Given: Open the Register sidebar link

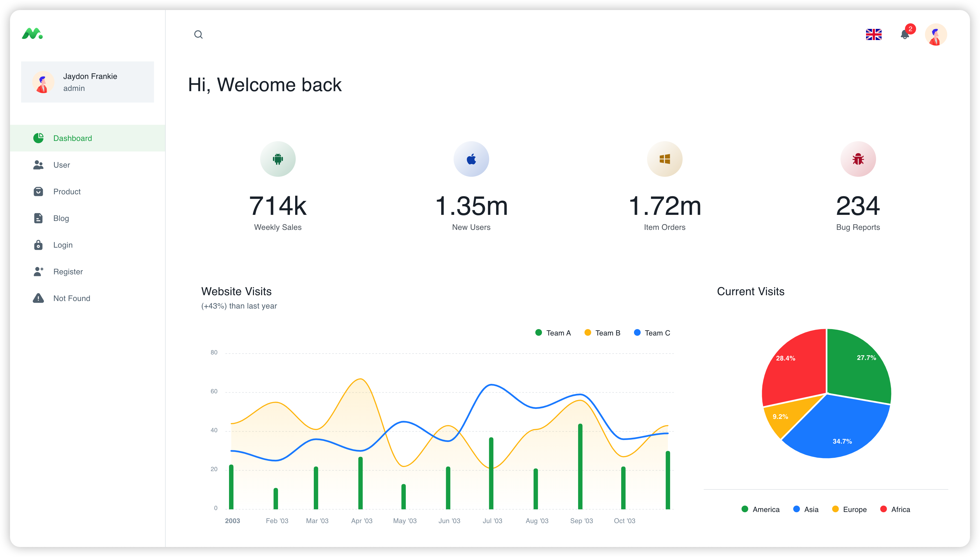Looking at the screenshot, I should click(68, 272).
